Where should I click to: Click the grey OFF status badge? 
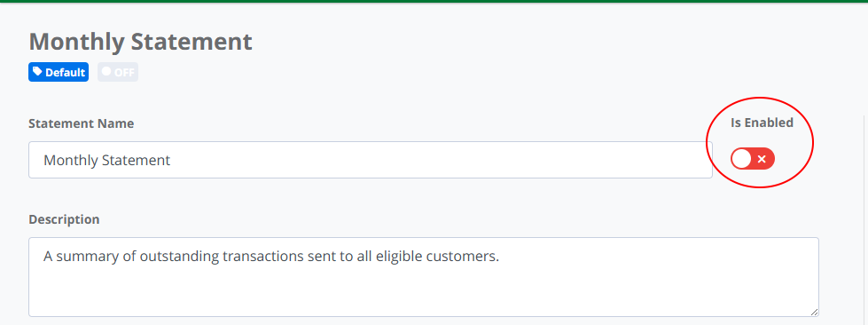pyautogui.click(x=118, y=72)
